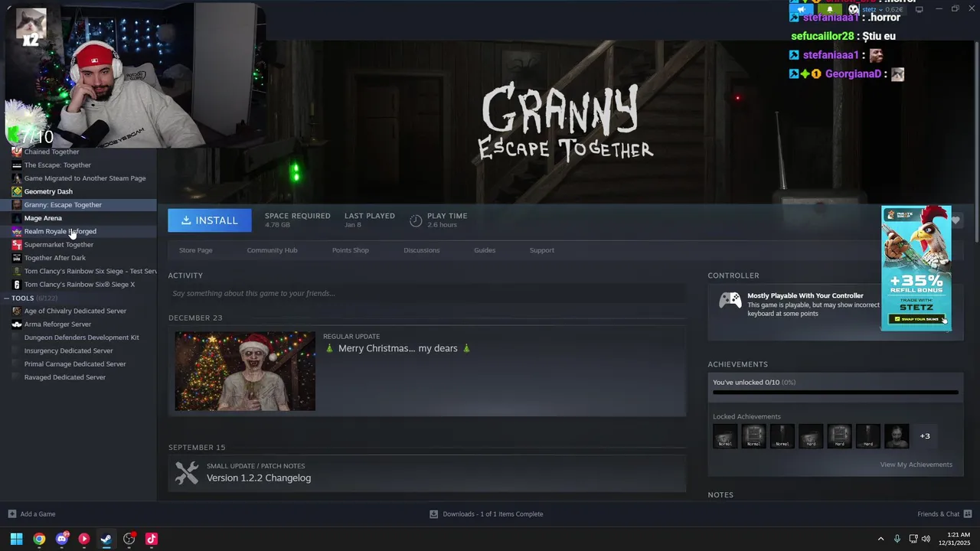Click the Swap Your Skins ad button
980x551 pixels.
pos(916,319)
